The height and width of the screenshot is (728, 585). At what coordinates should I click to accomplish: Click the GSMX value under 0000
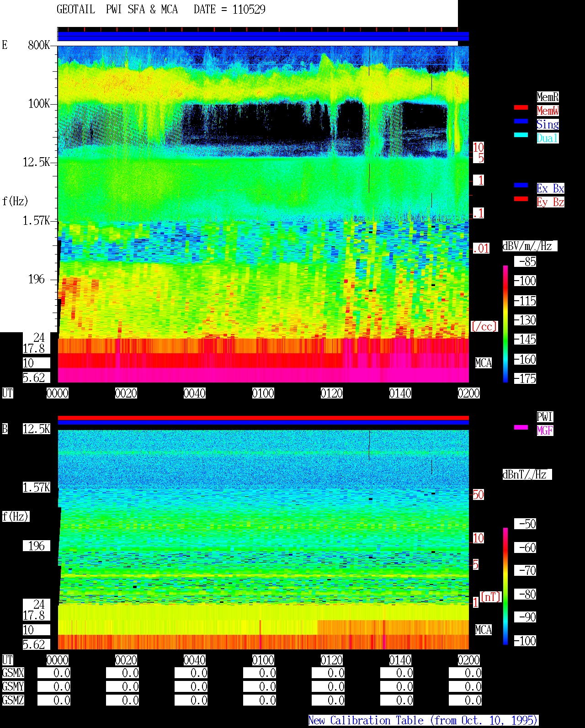pyautogui.click(x=54, y=673)
